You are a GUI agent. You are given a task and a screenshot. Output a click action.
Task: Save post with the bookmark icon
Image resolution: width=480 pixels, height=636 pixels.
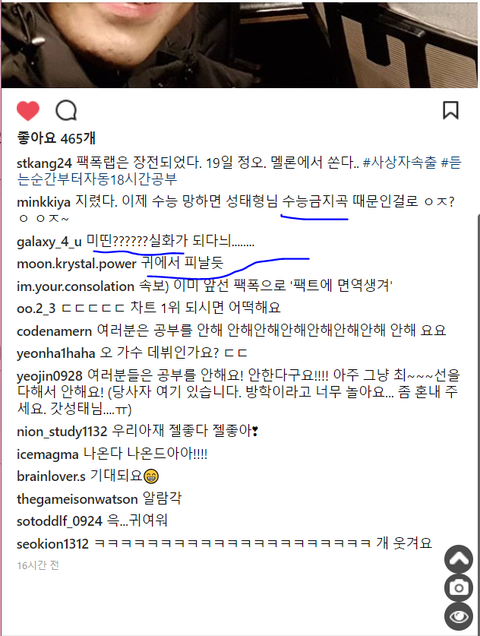click(x=450, y=110)
